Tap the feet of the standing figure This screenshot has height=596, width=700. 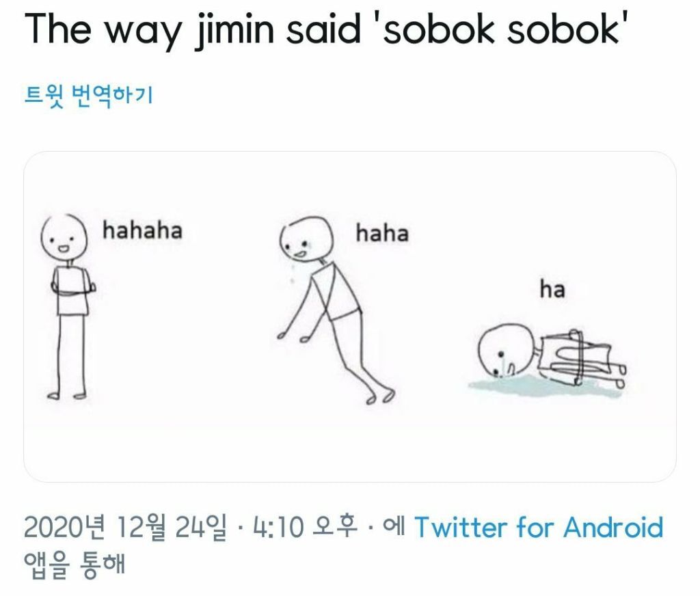pyautogui.click(x=67, y=395)
